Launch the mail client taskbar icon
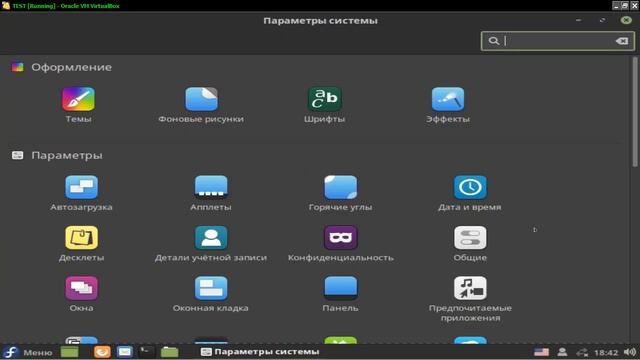The image size is (640, 360). (124, 352)
